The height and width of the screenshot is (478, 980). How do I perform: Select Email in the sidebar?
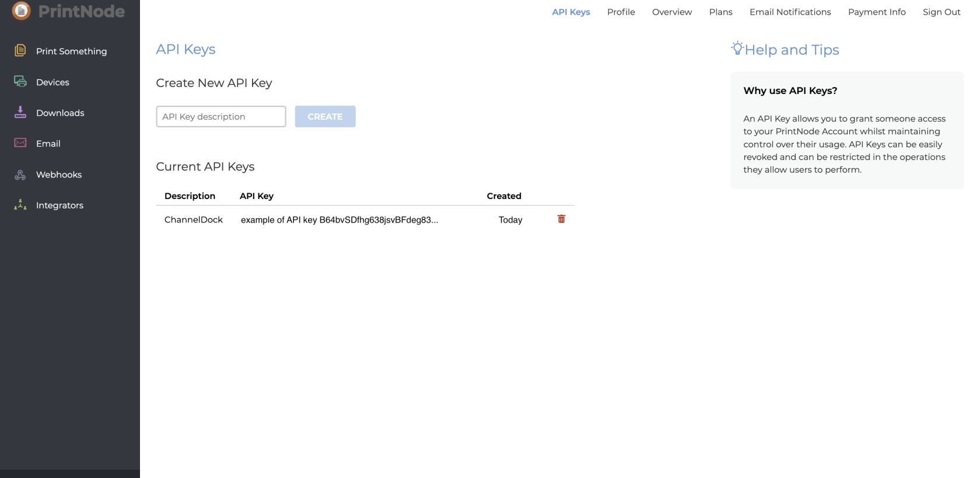pyautogui.click(x=48, y=144)
